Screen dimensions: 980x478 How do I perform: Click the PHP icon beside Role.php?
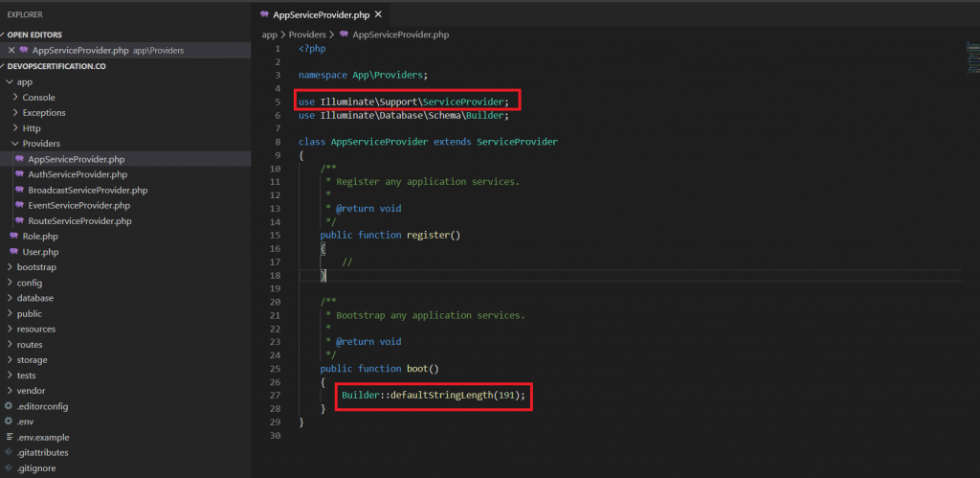[x=13, y=236]
